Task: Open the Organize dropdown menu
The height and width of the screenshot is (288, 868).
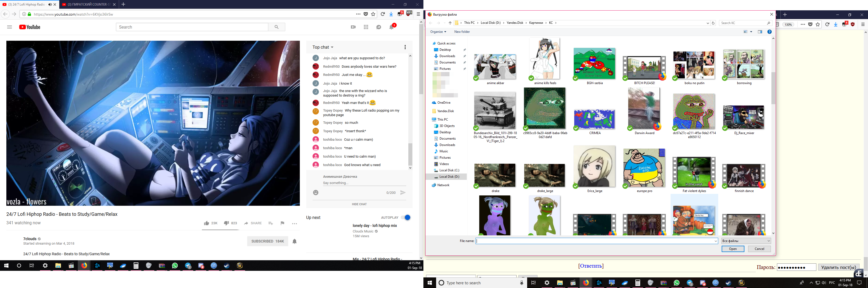Action: [x=438, y=32]
